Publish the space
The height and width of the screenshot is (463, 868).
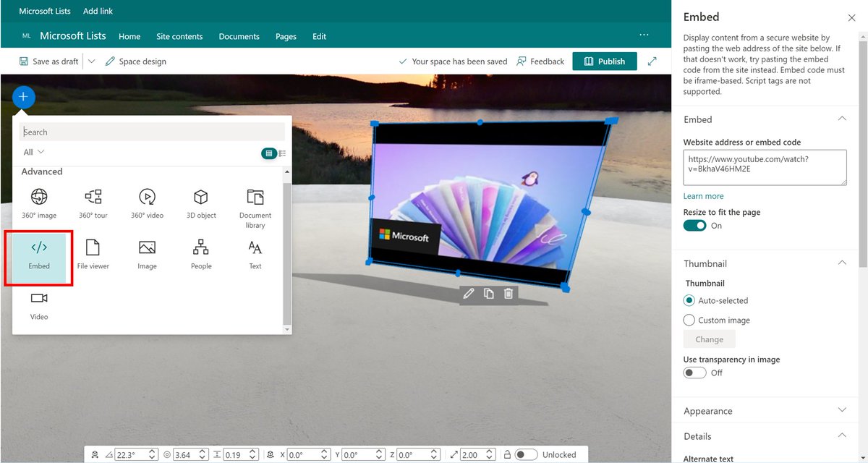coord(605,61)
